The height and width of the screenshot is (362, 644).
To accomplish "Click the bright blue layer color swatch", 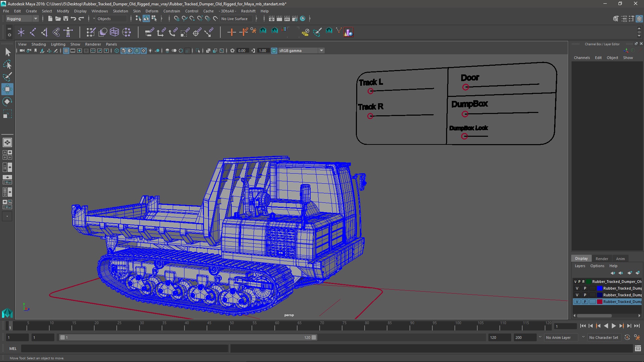I will tap(599, 288).
